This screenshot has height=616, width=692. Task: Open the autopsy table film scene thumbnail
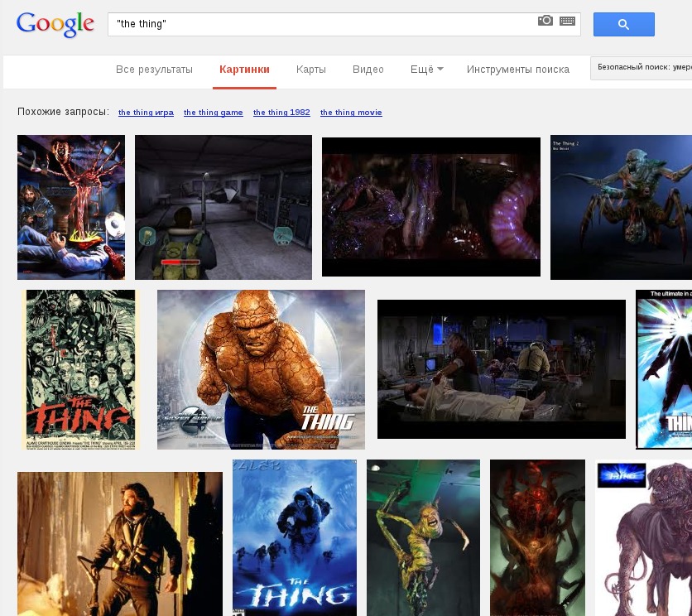point(502,369)
